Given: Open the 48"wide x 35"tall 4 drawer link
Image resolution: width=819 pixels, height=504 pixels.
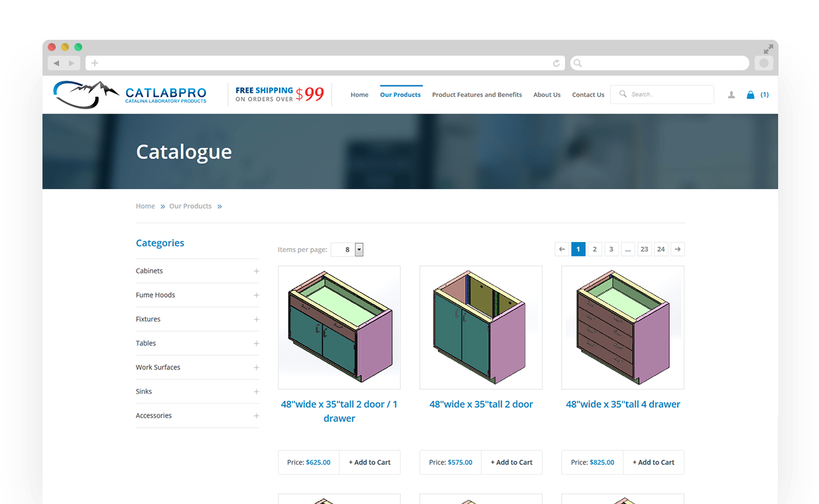Looking at the screenshot, I should click(x=623, y=404).
